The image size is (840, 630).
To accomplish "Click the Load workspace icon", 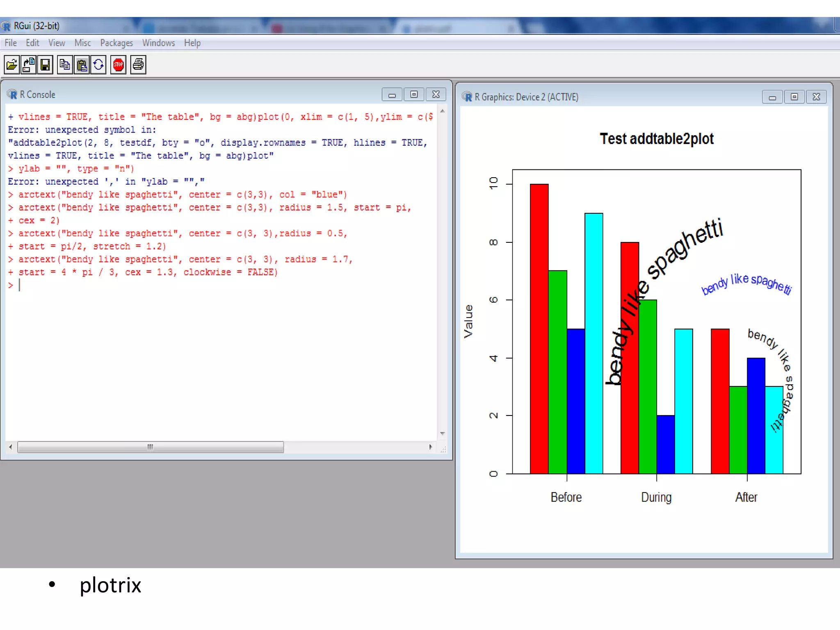I will pyautogui.click(x=29, y=65).
